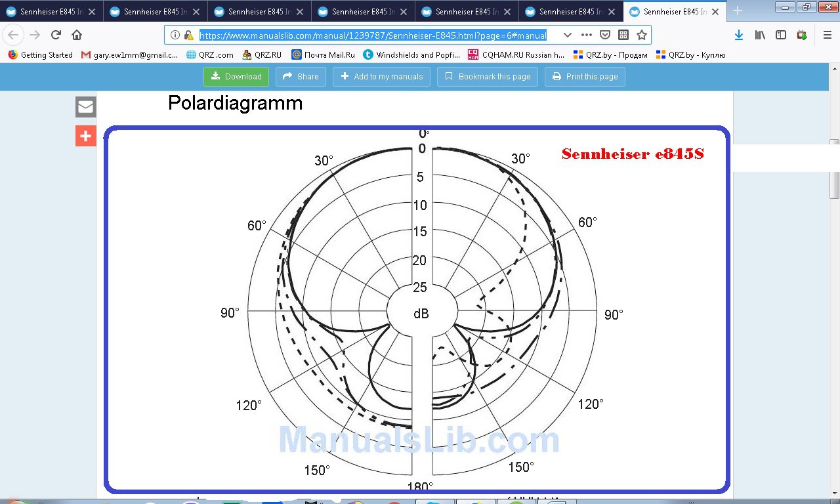
Task: Star this page as a bookmark
Action: coord(641,35)
